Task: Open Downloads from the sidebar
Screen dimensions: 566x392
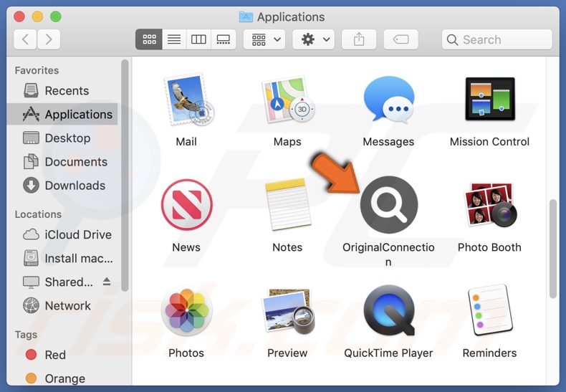Action: [62, 186]
